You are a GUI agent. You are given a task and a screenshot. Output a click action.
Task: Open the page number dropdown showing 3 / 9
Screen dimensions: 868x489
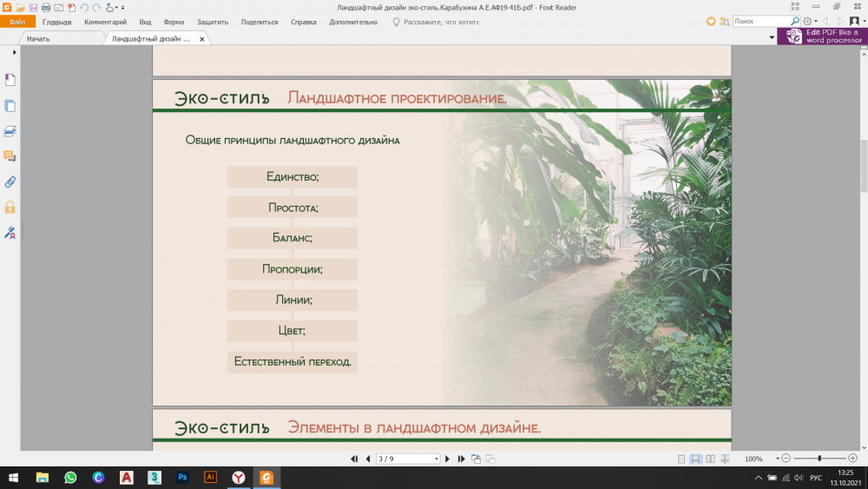[x=408, y=459]
